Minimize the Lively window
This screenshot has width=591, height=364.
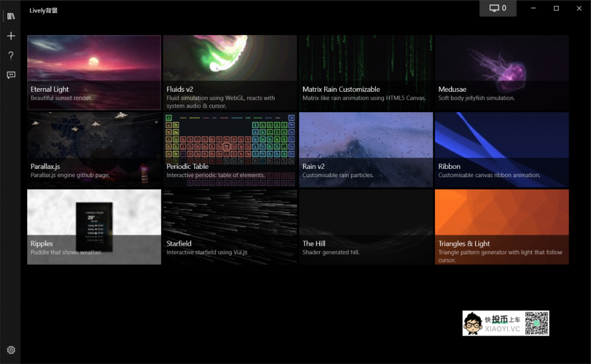click(534, 8)
